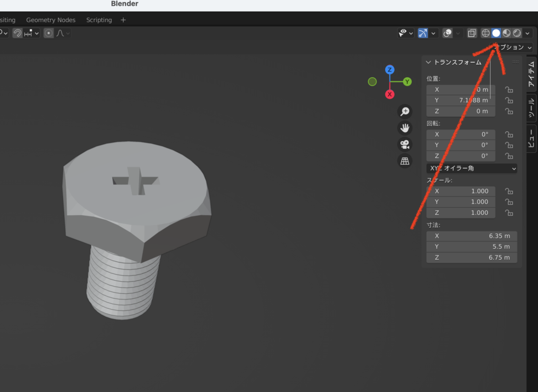Image resolution: width=538 pixels, height=392 pixels.
Task: Select material preview shading mode
Action: (506, 33)
